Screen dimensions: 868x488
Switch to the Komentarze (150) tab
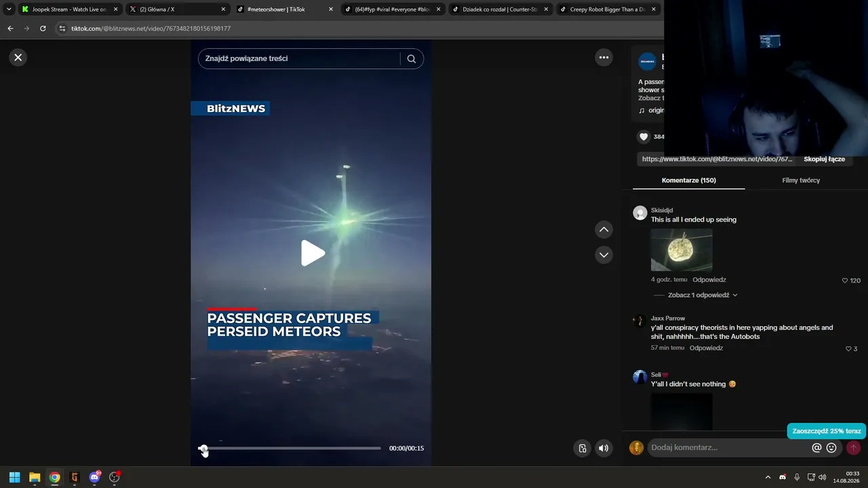click(688, 180)
